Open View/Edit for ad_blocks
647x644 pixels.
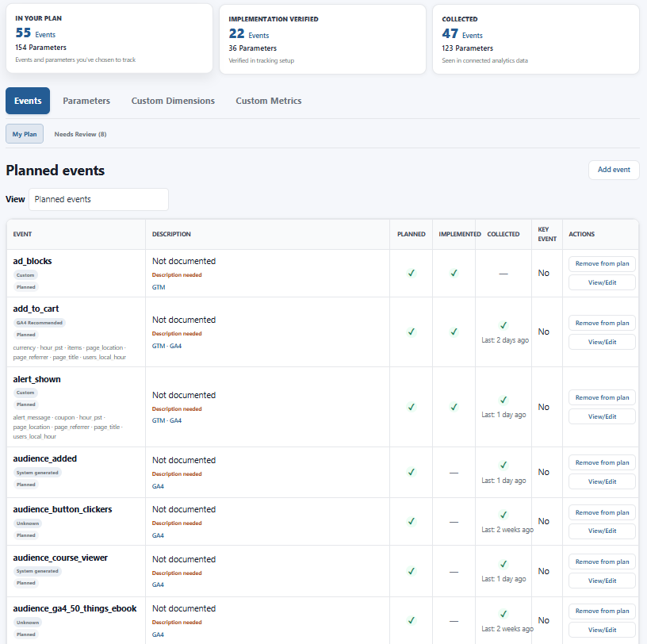coord(602,282)
